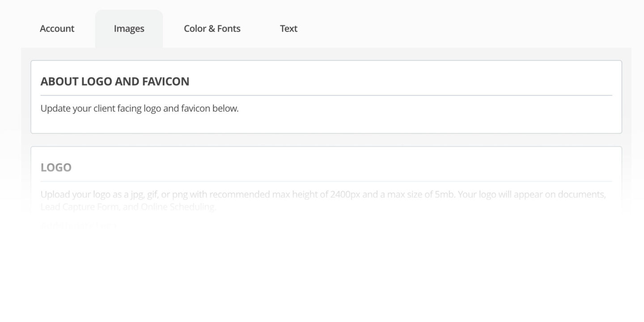Click the faded Add/Update Logo label
Screen dimensions: 644x322
[78, 225]
